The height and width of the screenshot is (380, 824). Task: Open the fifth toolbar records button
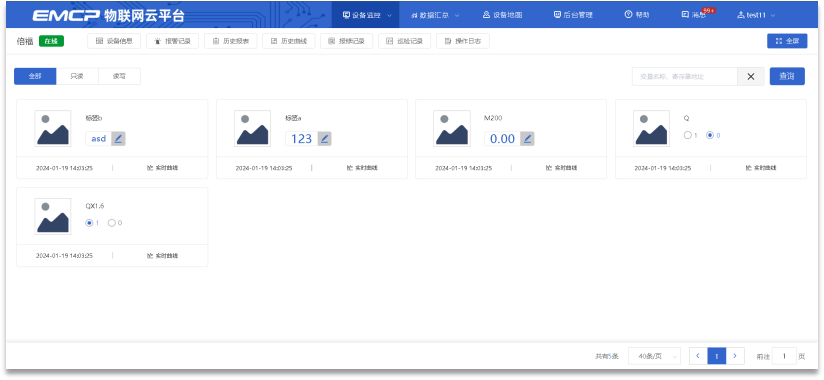pyautogui.click(x=346, y=41)
